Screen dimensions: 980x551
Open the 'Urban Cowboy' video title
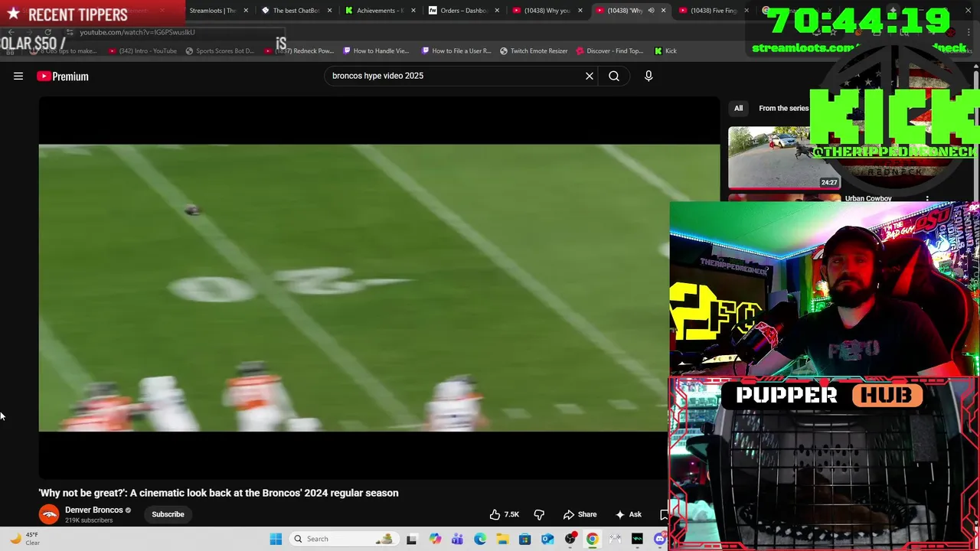[868, 198]
